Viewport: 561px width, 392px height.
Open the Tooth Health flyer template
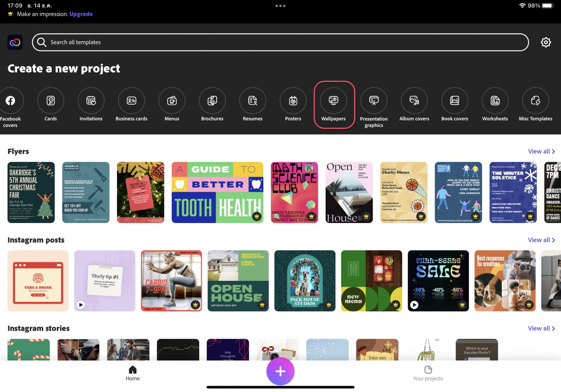pos(217,192)
